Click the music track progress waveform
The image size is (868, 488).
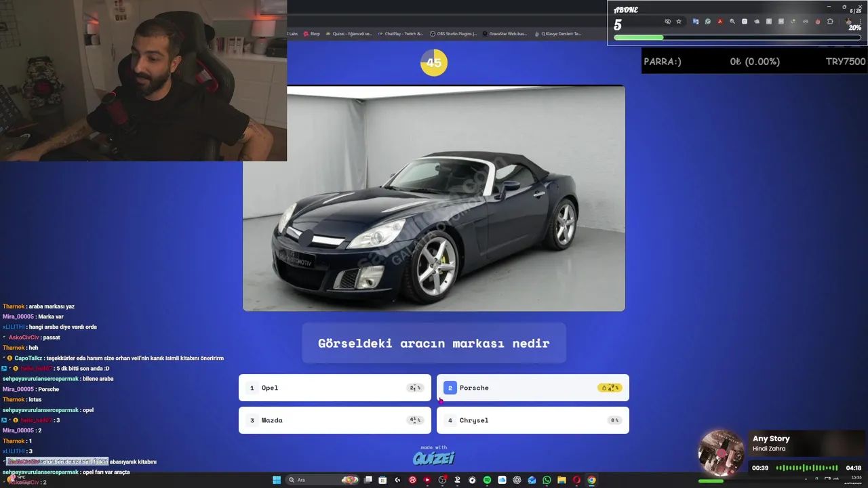[x=807, y=468]
